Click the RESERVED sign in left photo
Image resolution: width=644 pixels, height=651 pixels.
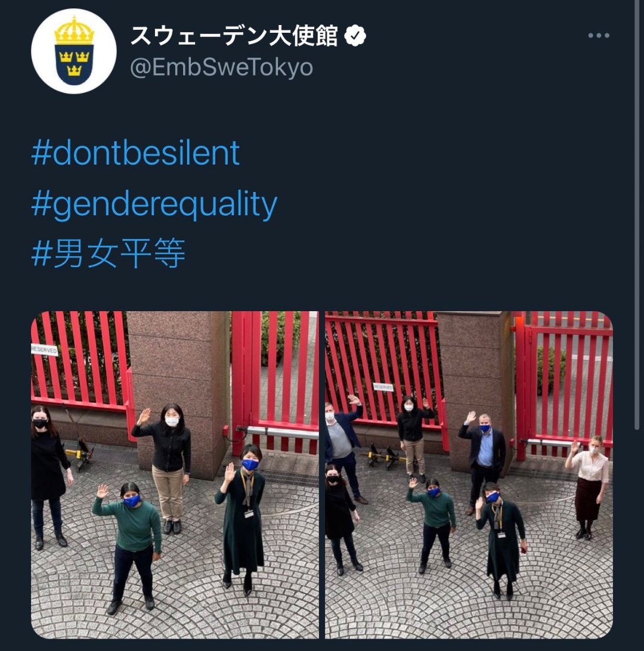click(45, 349)
